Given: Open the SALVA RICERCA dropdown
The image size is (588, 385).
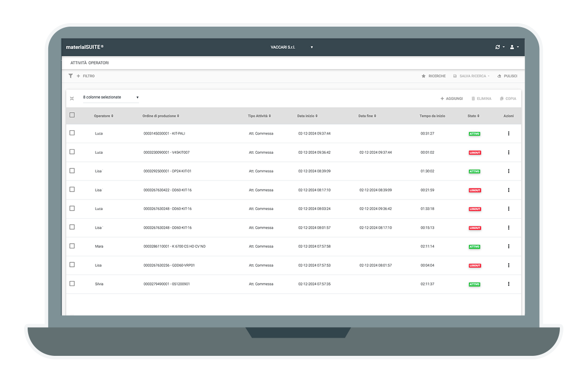Looking at the screenshot, I should (x=471, y=76).
